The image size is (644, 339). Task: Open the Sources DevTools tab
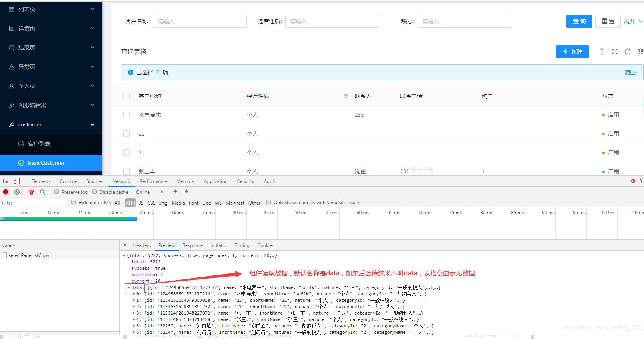[x=95, y=181]
